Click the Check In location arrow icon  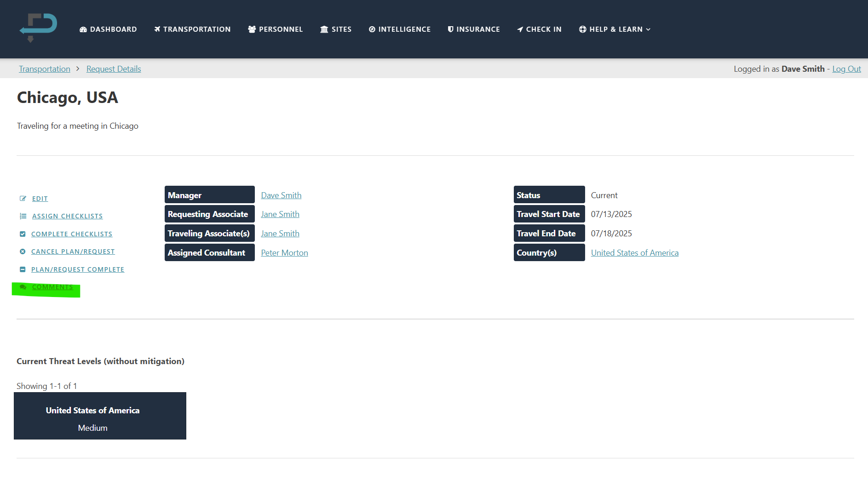point(521,29)
